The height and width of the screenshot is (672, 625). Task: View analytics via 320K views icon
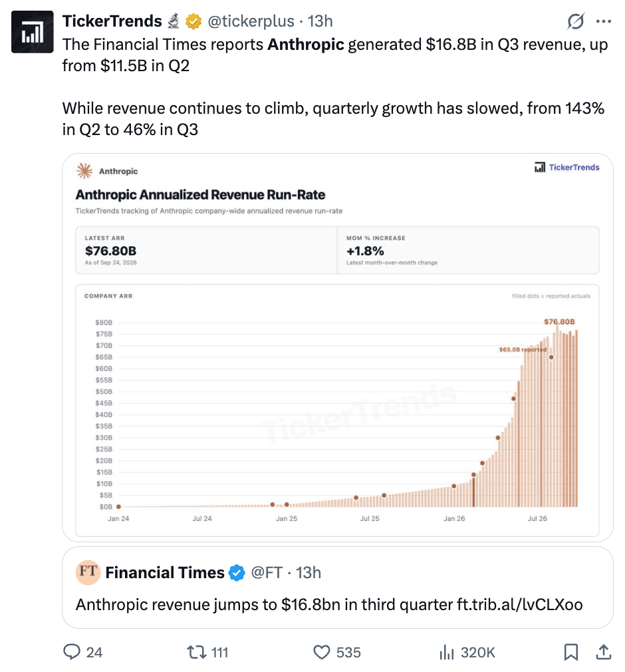click(x=446, y=652)
